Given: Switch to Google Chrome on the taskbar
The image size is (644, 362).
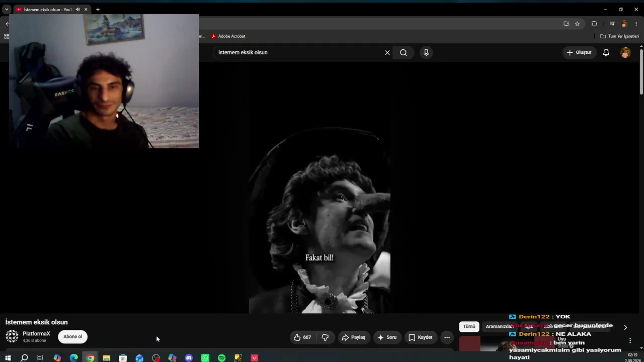Looking at the screenshot, I should [x=90, y=358].
